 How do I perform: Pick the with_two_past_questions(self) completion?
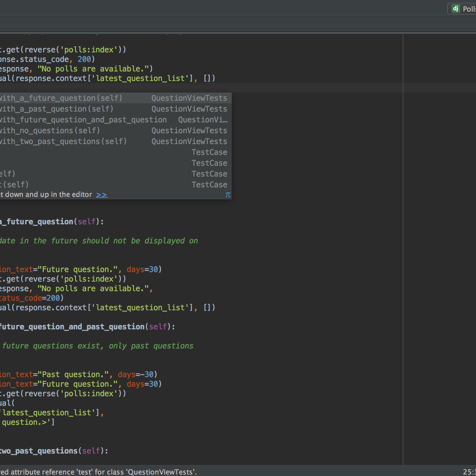(116, 141)
